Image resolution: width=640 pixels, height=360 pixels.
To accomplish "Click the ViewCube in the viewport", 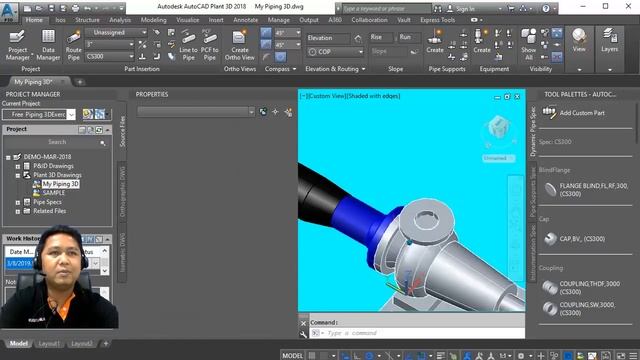I will (498, 127).
